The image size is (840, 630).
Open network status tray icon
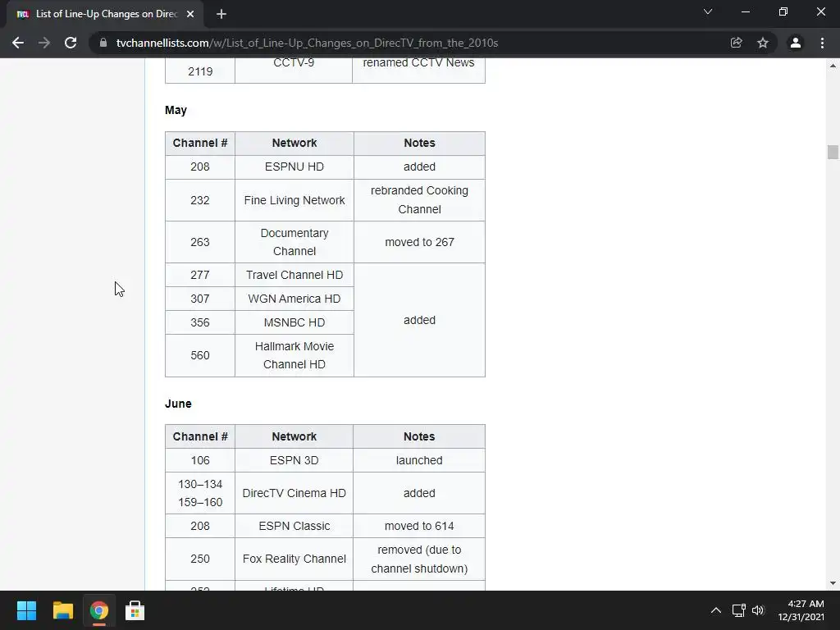(x=739, y=610)
